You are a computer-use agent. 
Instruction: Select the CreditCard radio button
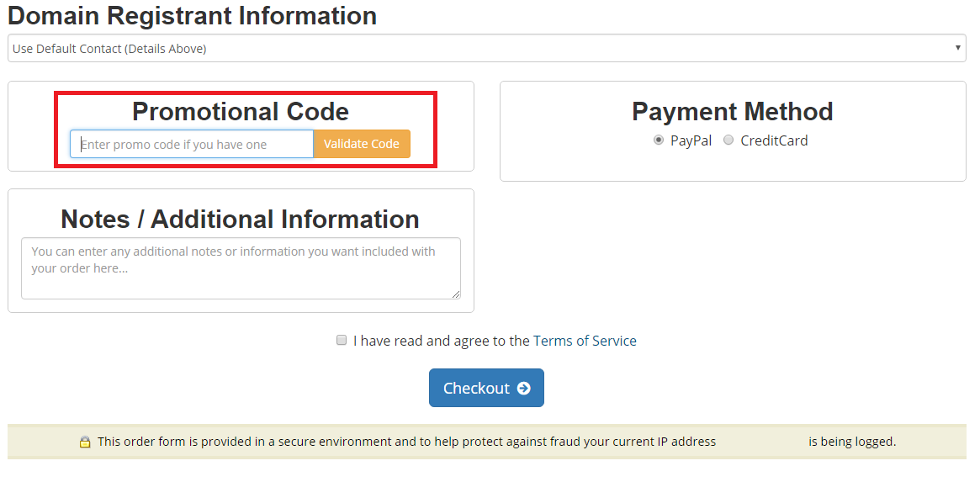pyautogui.click(x=728, y=140)
